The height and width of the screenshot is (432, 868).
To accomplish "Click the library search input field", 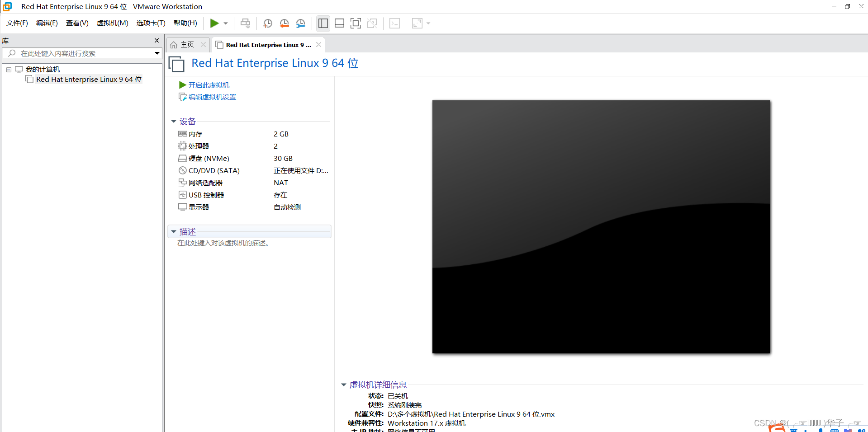I will pos(81,53).
